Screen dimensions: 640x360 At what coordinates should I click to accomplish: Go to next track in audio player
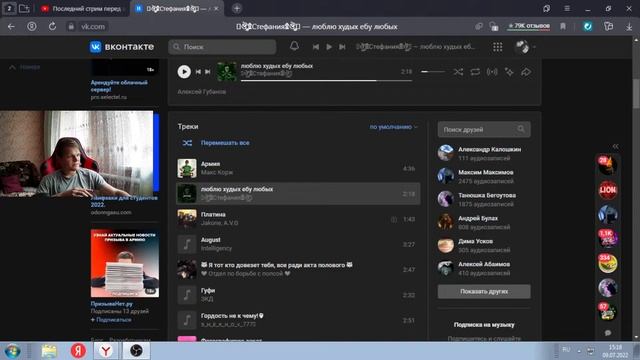[208, 72]
